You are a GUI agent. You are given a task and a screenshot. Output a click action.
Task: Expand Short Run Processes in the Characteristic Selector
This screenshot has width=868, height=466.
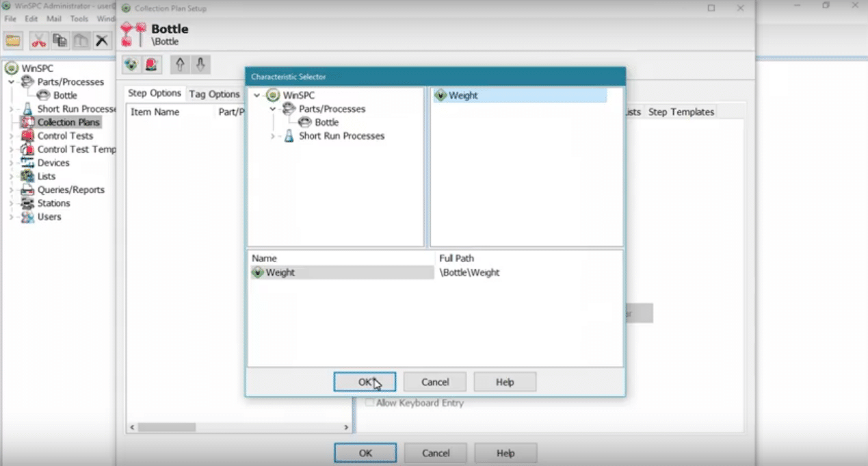coord(272,135)
